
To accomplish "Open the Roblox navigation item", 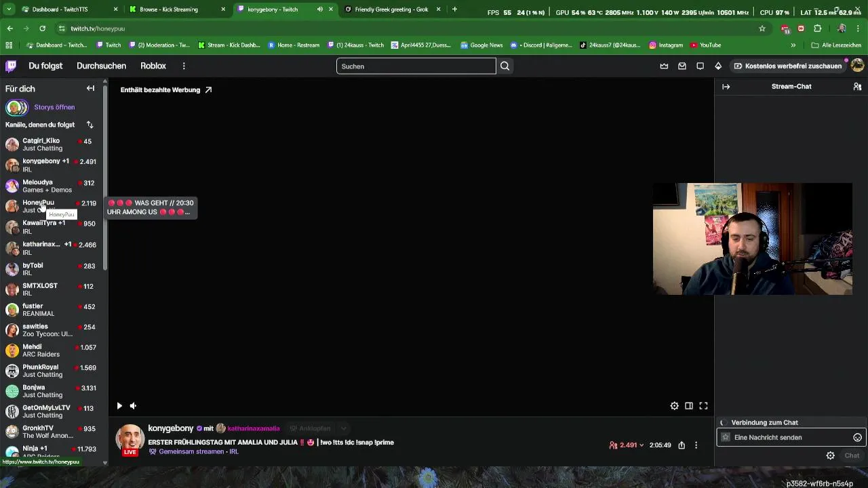I will point(153,66).
